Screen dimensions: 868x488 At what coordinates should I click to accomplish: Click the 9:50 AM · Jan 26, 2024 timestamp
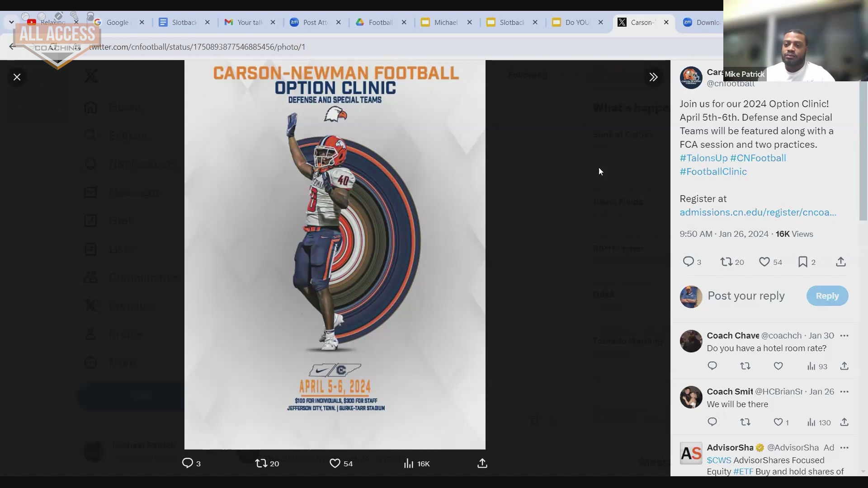(724, 234)
